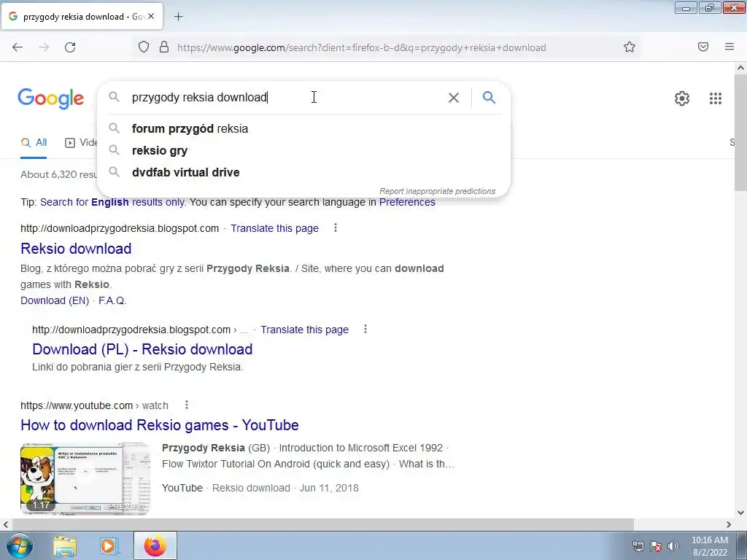Open the Download (EN) sitelink
The width and height of the screenshot is (747, 560).
click(55, 300)
